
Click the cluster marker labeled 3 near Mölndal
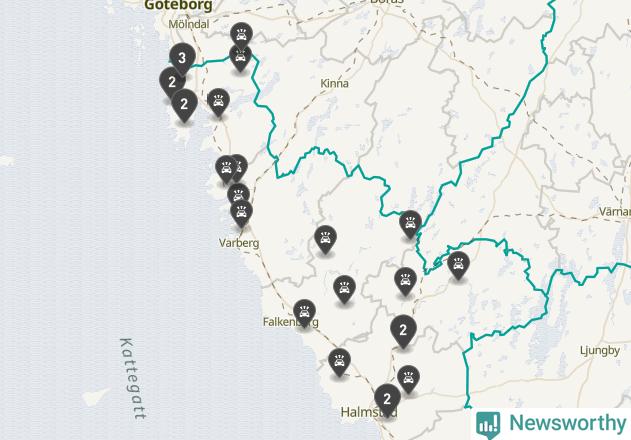(182, 58)
